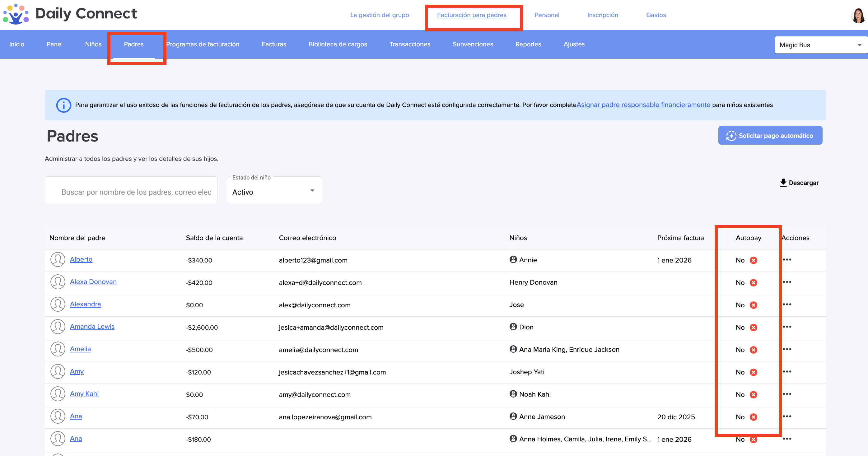Image resolution: width=868 pixels, height=456 pixels.
Task: Click autopay X icon in Amelia's row
Action: point(754,350)
